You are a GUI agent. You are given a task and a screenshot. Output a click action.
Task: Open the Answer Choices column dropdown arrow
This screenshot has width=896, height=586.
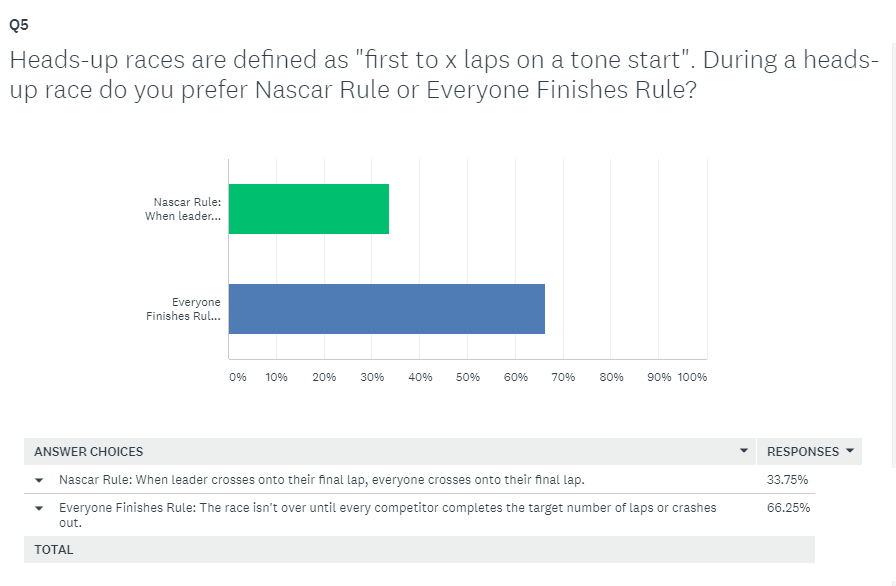click(743, 451)
